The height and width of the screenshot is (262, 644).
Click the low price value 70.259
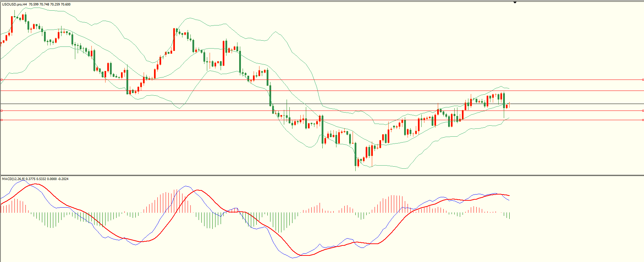tap(55, 4)
